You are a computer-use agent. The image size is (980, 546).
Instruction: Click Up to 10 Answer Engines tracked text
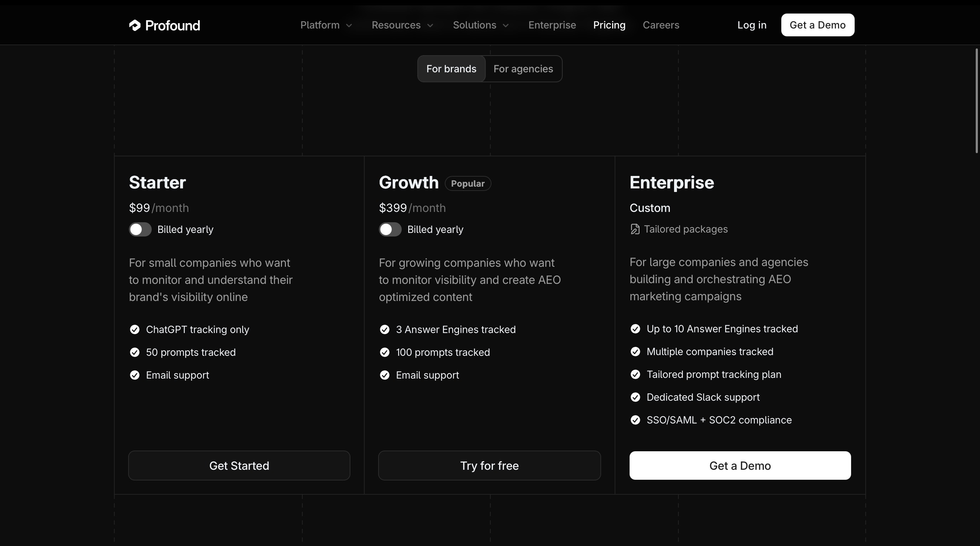click(x=722, y=329)
